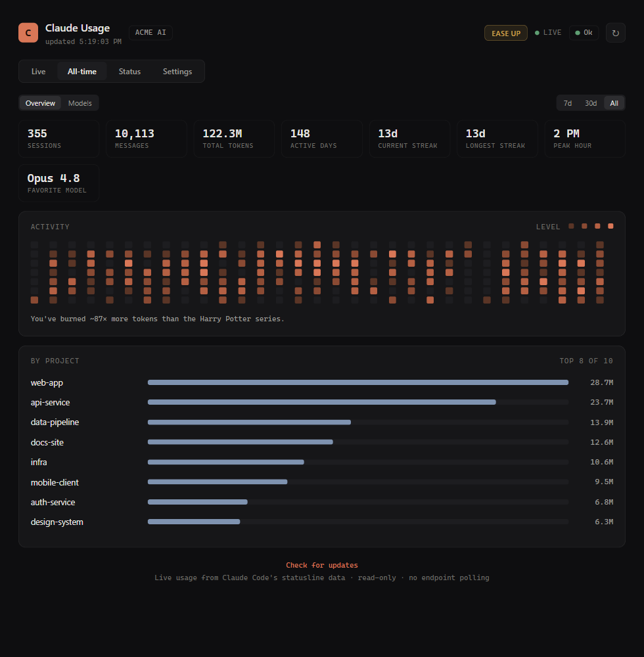Image resolution: width=644 pixels, height=657 pixels.
Task: Click the api-service project name
Action: 51,402
